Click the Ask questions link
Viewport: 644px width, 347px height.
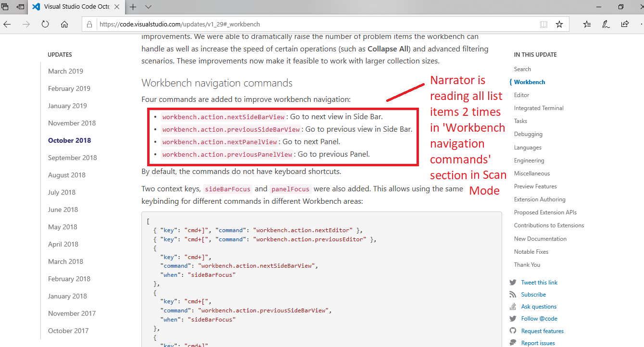539,307
